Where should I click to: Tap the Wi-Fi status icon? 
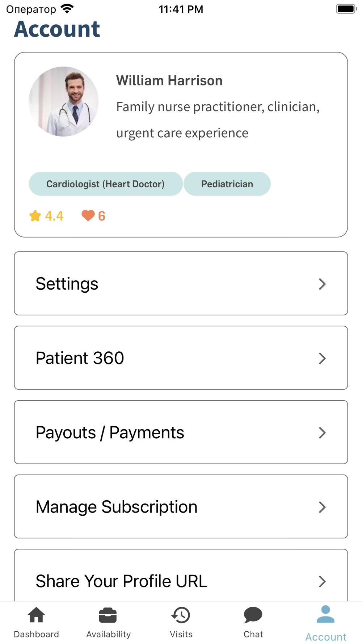tap(67, 9)
